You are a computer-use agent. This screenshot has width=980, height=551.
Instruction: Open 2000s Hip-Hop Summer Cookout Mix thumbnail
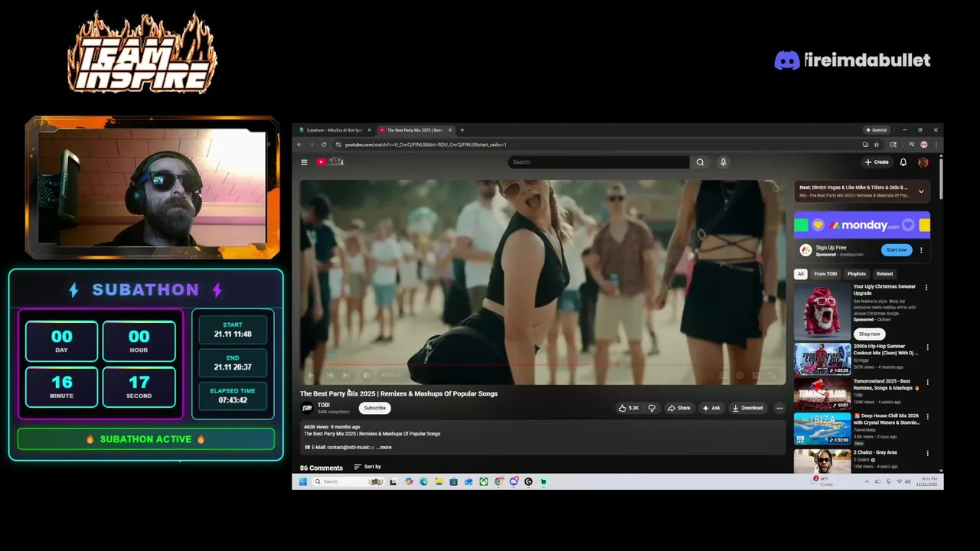tap(822, 359)
